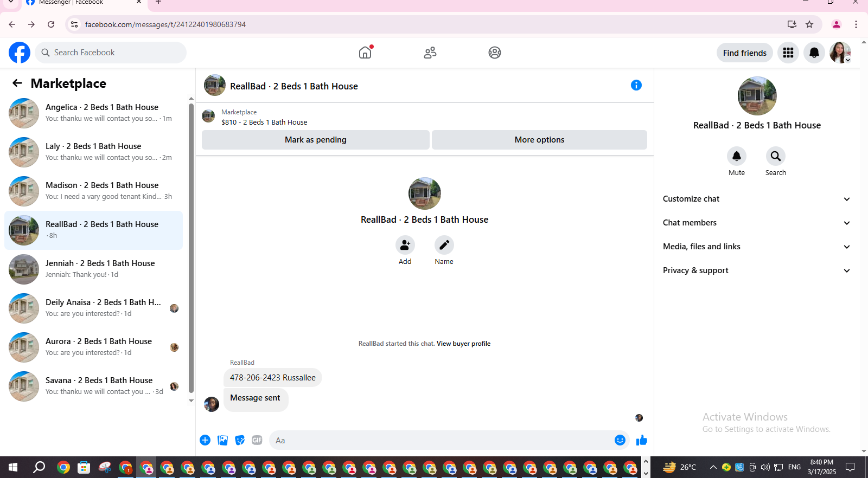Focus the Aa message input box
Image resolution: width=868 pixels, height=478 pixels.
click(x=442, y=440)
